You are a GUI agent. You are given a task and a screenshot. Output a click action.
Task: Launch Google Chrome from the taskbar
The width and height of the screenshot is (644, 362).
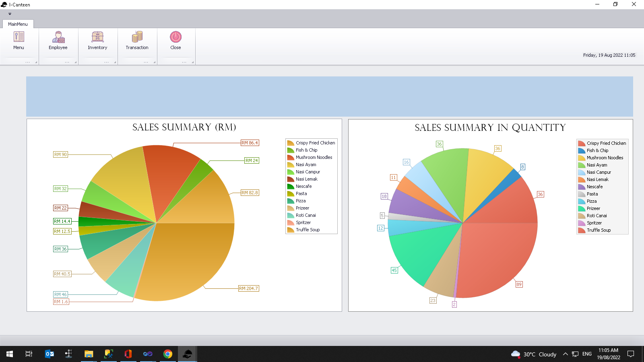tap(167, 354)
